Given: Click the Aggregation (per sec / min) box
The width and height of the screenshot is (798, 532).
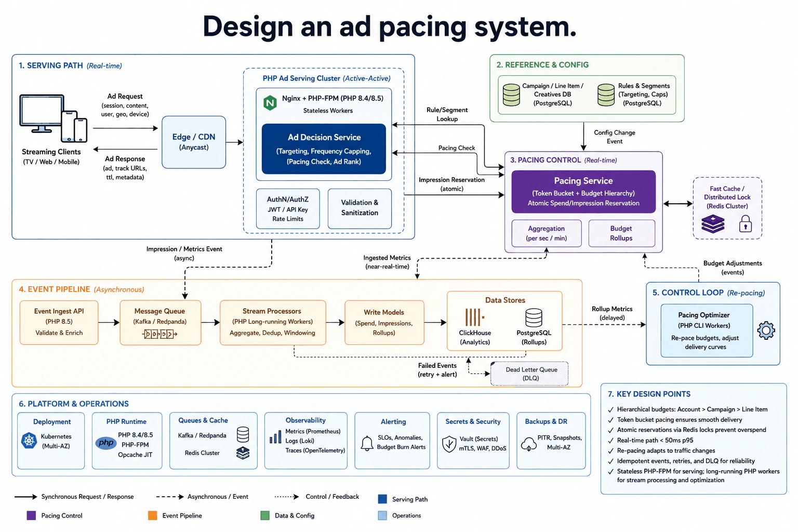Looking at the screenshot, I should [546, 233].
